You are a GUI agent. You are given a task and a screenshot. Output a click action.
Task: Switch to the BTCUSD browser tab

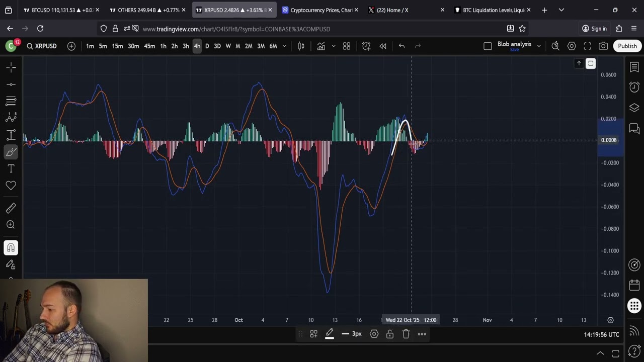(x=62, y=10)
